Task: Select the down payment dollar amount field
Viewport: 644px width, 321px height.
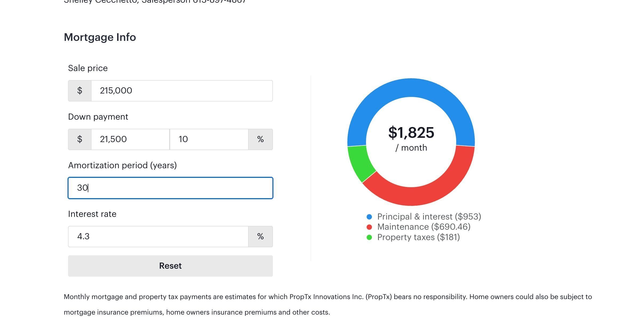Action: [130, 139]
